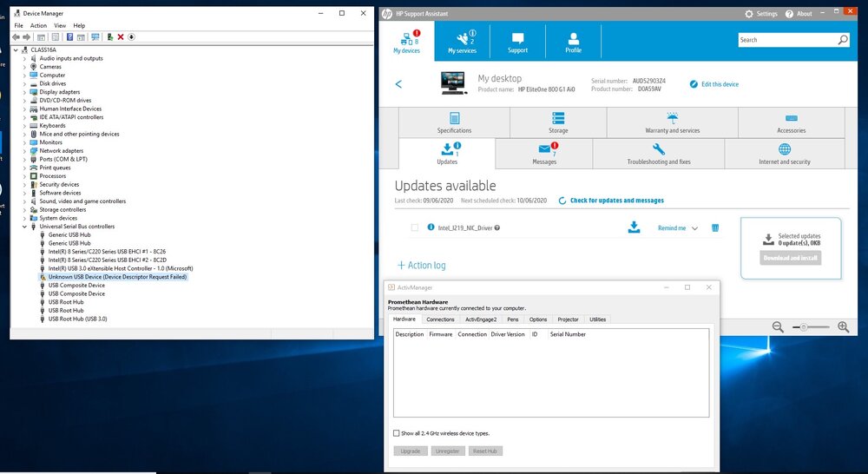Screen dimensions: 868x474
Task: Tick the Intel_I219_NIC_Driver update checkbox
Action: pos(415,227)
